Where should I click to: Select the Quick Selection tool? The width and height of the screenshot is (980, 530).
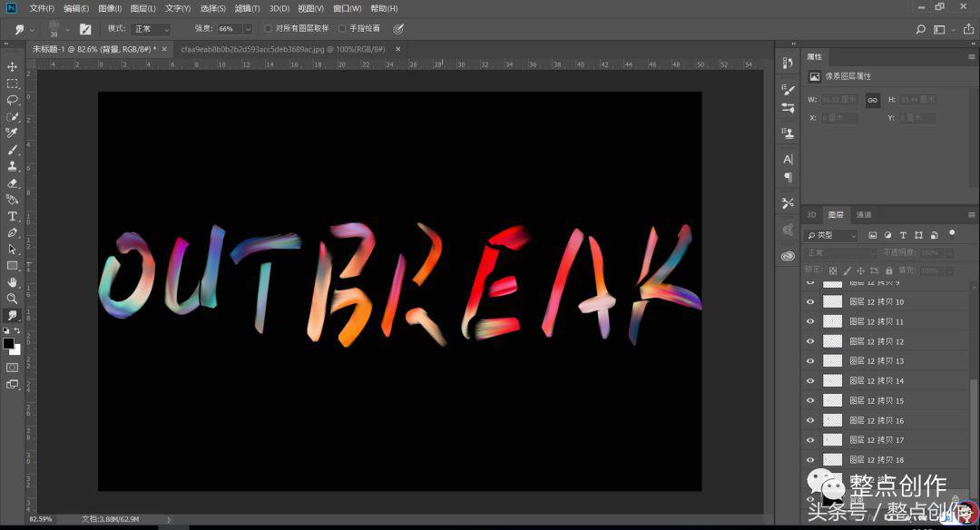[12, 117]
